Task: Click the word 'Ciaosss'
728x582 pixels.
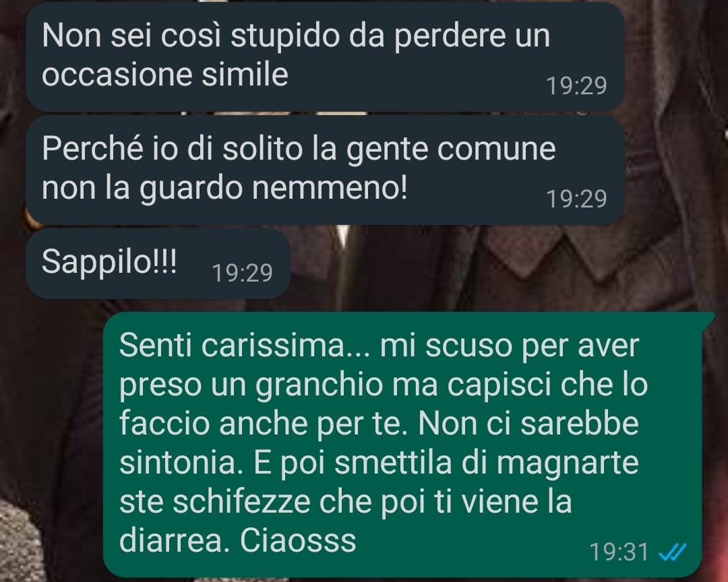Action: (x=298, y=540)
